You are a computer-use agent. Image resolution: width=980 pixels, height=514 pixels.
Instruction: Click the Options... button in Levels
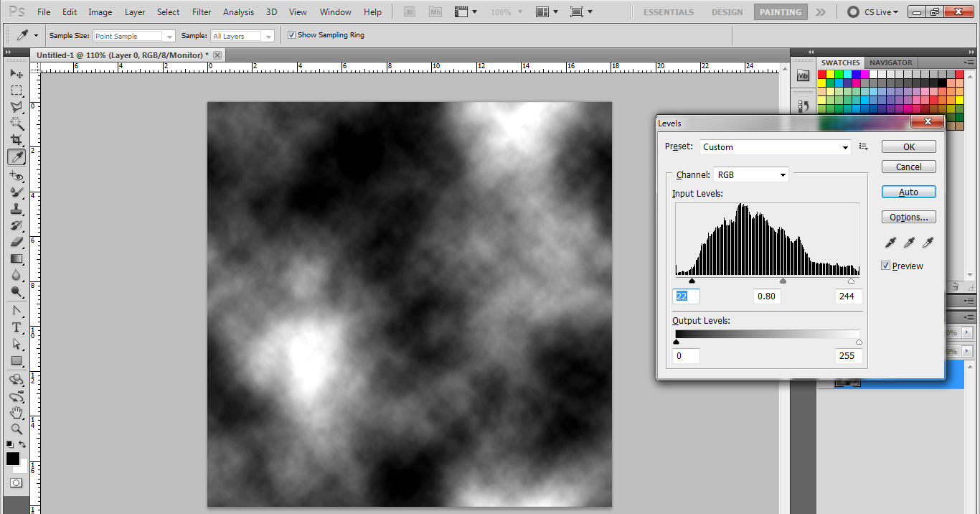(x=909, y=217)
